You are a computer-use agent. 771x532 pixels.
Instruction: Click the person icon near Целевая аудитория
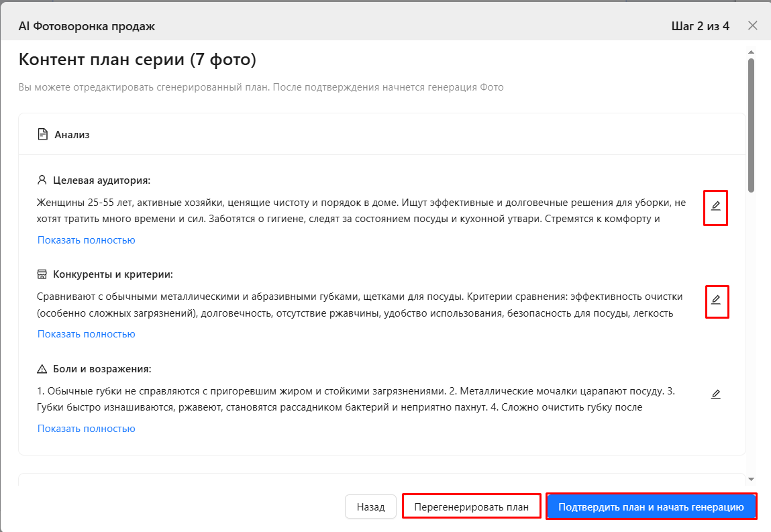point(42,180)
